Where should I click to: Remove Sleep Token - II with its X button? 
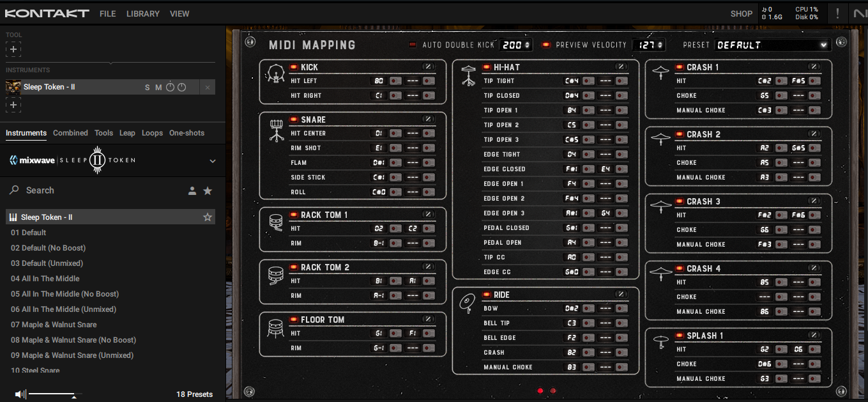[x=208, y=87]
